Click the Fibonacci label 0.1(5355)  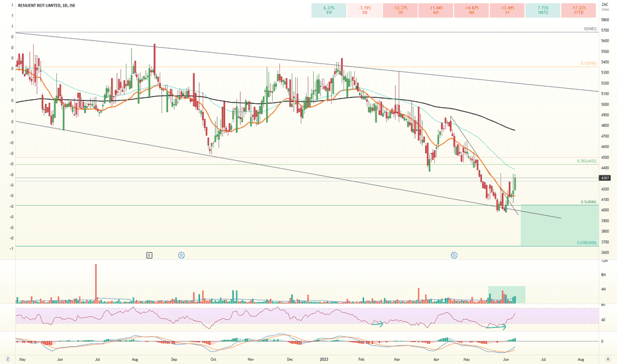click(x=589, y=64)
